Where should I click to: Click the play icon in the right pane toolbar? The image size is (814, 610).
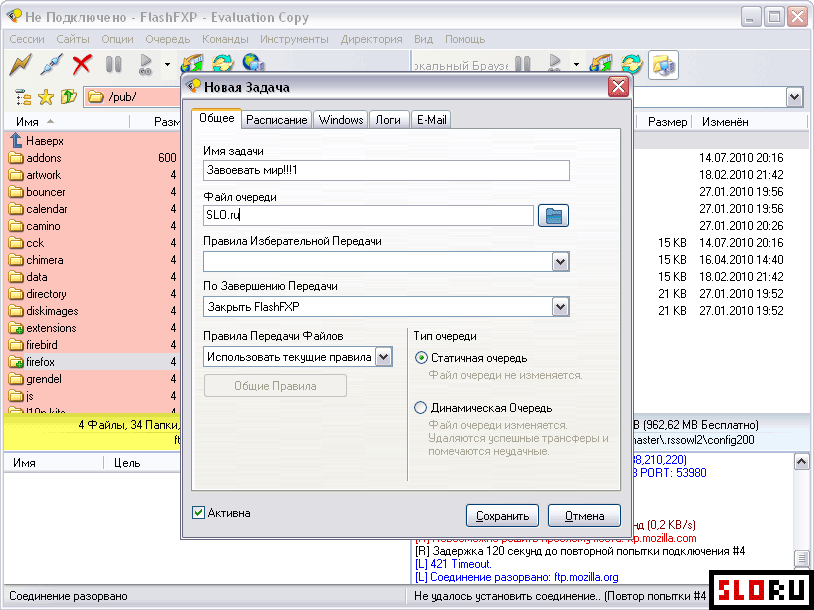[x=555, y=64]
